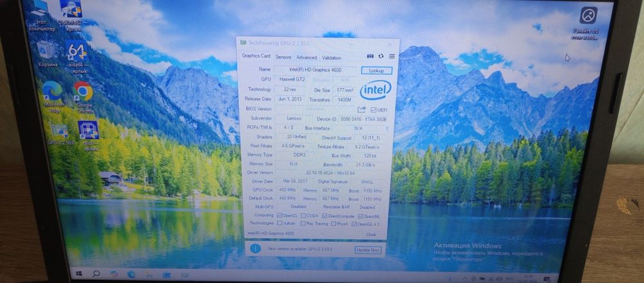Click the Shaders value 20 Unified
The image size is (644, 283).
(x=296, y=137)
